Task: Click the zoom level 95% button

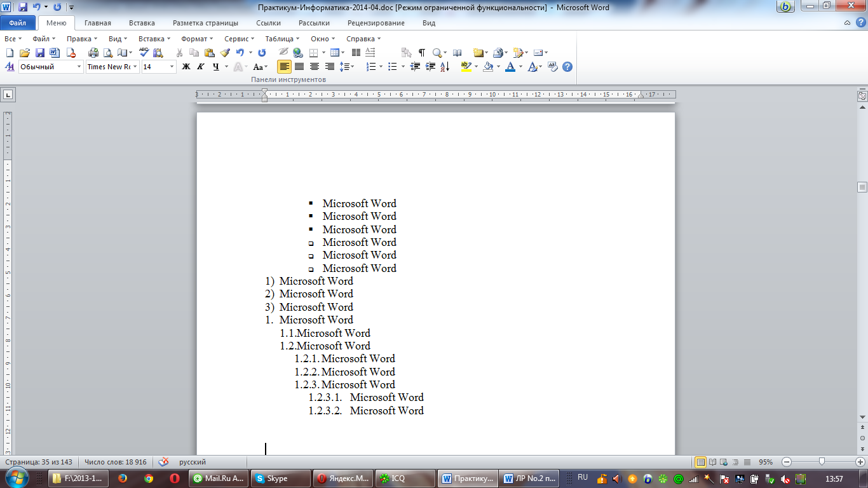Action: point(766,462)
